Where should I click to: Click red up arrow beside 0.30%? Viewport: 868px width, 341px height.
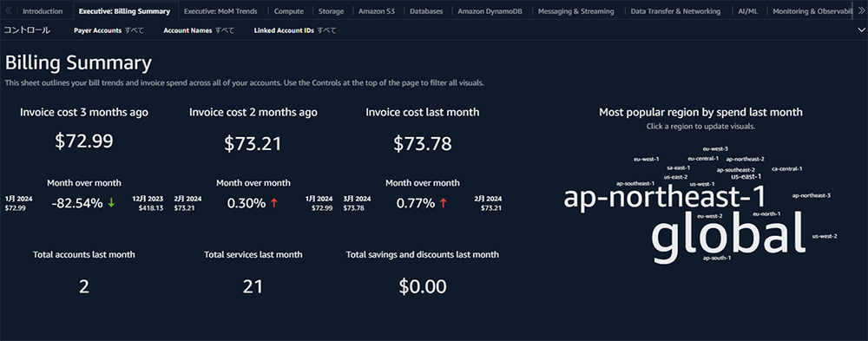[274, 203]
